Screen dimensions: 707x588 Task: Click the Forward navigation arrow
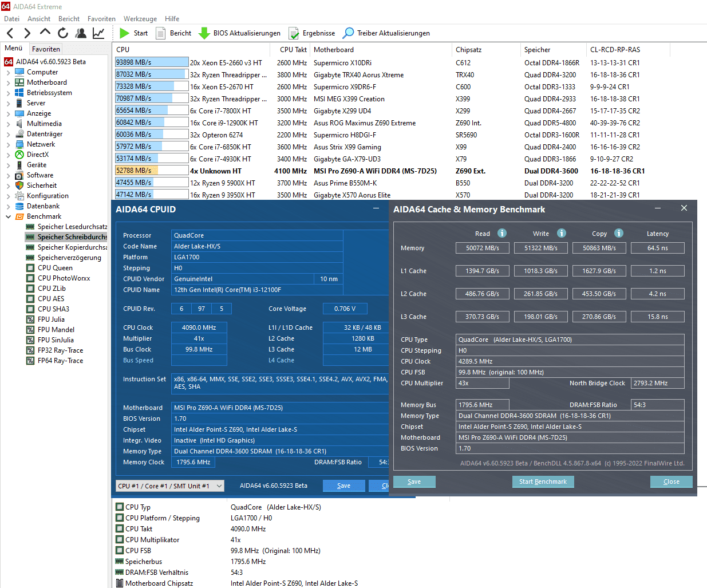[27, 33]
